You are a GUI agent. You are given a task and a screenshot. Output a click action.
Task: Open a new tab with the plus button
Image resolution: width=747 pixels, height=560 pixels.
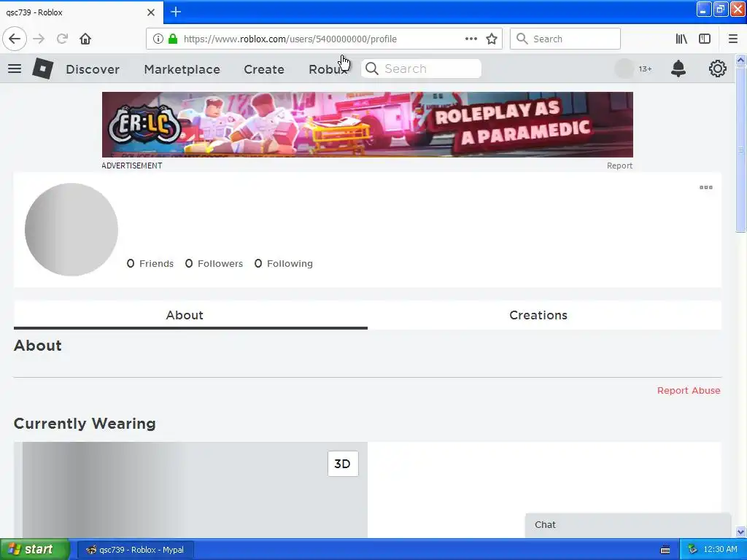[176, 12]
